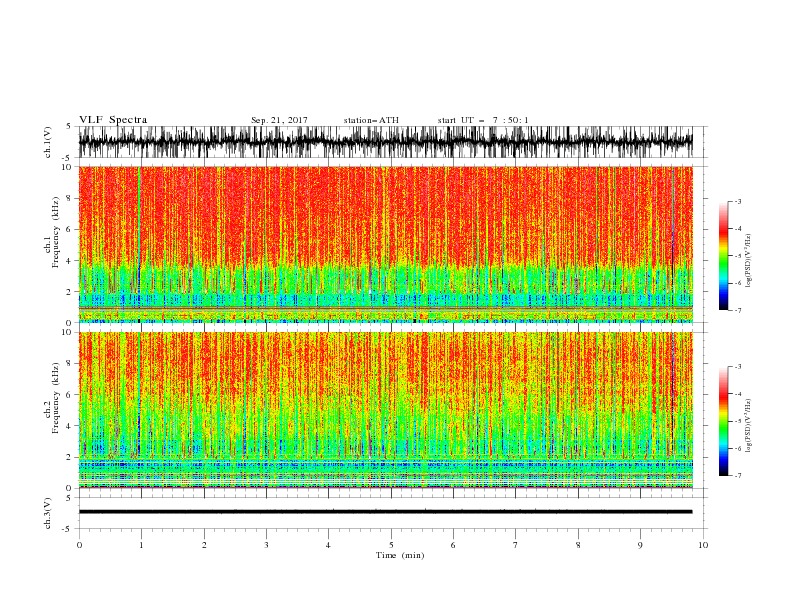Click the date label "Sep. 21, 2017"

[279, 120]
